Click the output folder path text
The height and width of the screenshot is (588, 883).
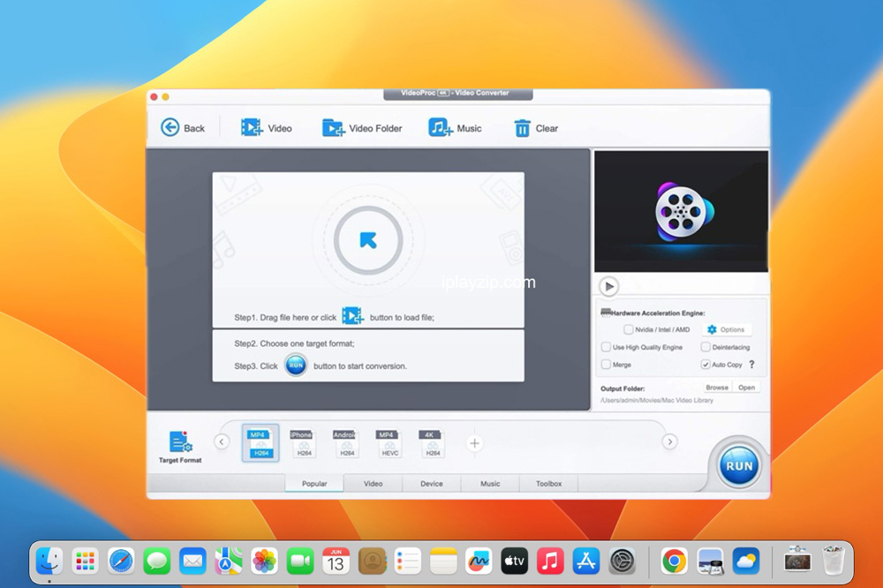657,401
